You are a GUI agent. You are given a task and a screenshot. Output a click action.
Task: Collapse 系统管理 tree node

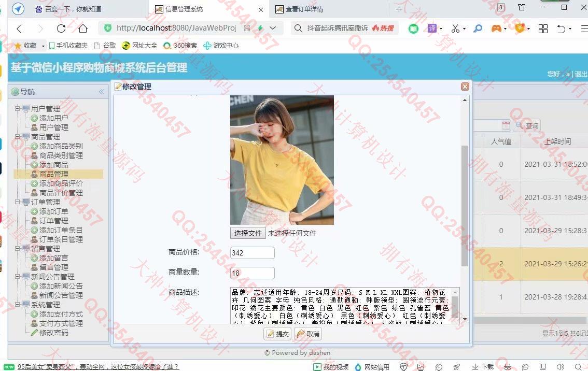tap(17, 305)
